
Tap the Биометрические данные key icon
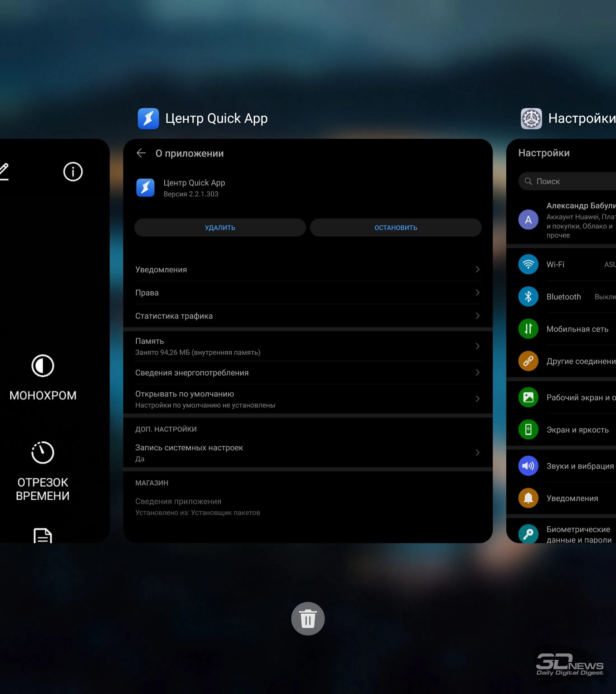tap(528, 534)
